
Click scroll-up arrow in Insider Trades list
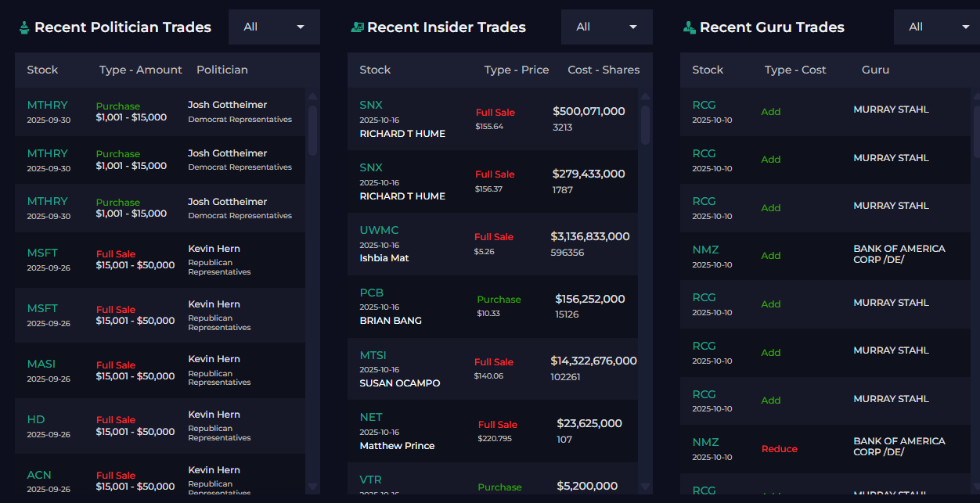pyautogui.click(x=646, y=97)
